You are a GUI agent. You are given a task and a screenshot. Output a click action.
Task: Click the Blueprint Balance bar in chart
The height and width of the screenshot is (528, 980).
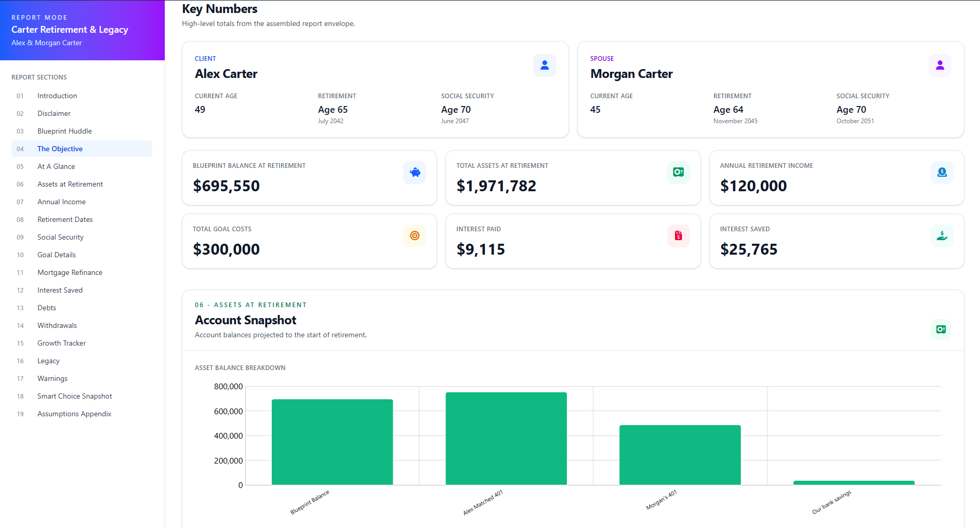(332, 442)
